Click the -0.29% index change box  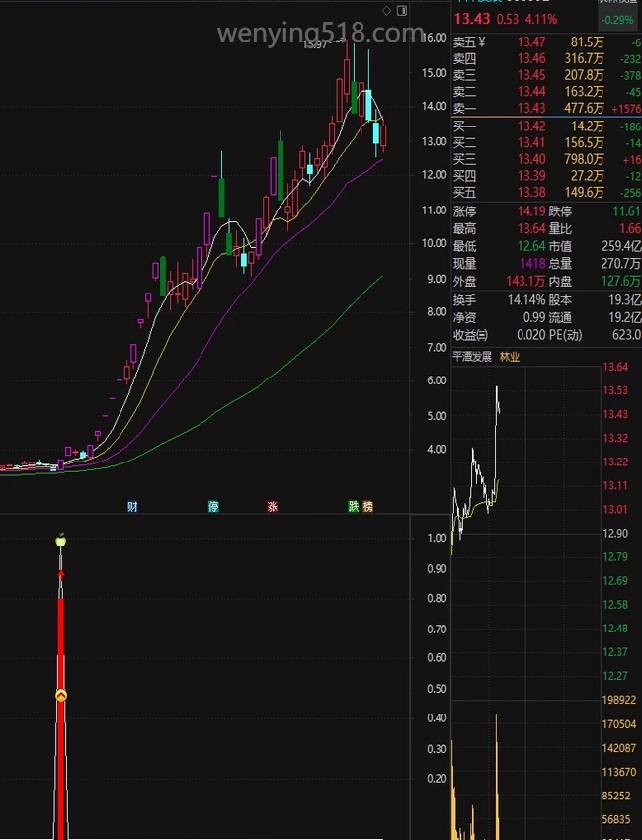619,19
